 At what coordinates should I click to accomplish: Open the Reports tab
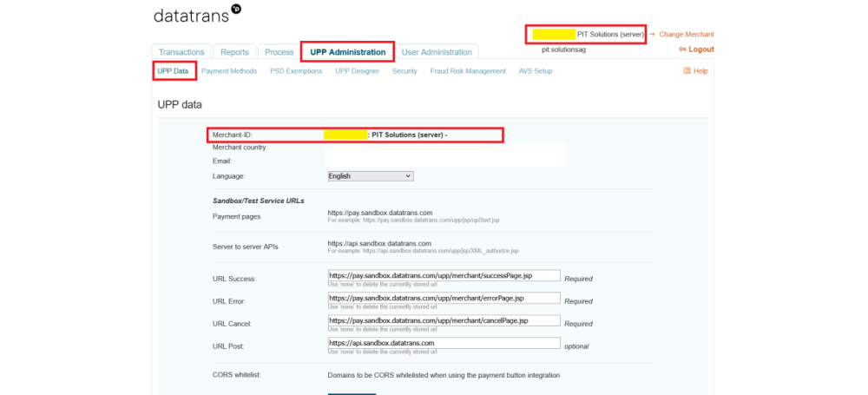[234, 52]
